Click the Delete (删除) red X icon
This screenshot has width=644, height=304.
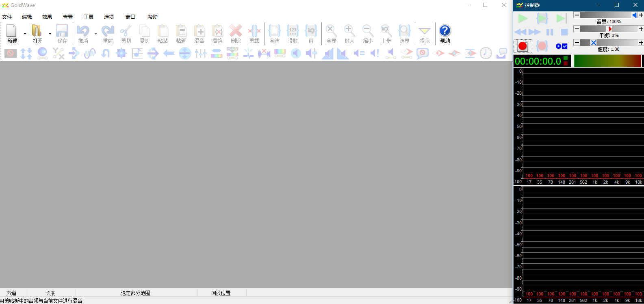tap(236, 31)
